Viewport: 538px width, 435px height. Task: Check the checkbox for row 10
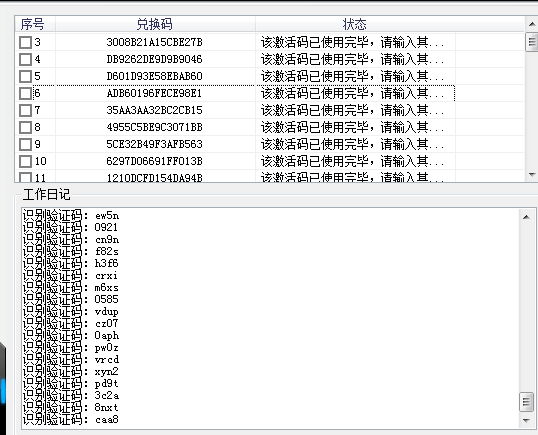(x=25, y=162)
